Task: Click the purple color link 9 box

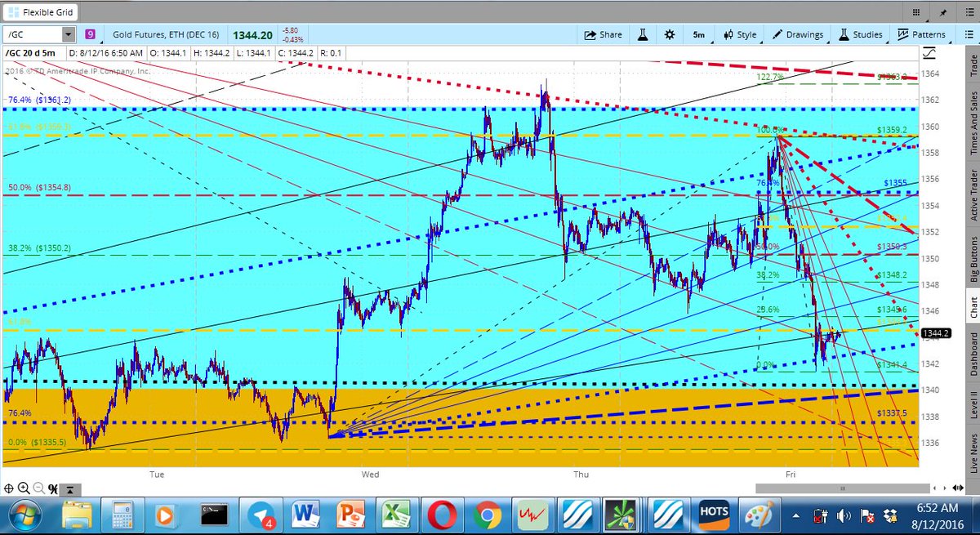Action: point(90,34)
